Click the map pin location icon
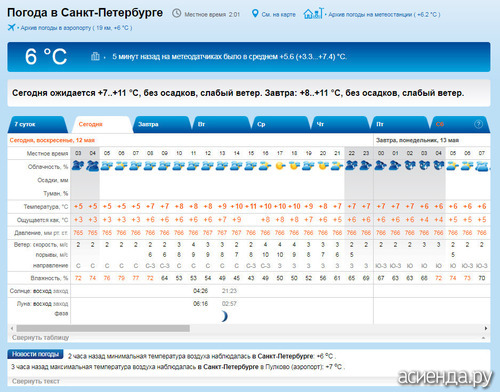The image size is (500, 392). pos(255,14)
